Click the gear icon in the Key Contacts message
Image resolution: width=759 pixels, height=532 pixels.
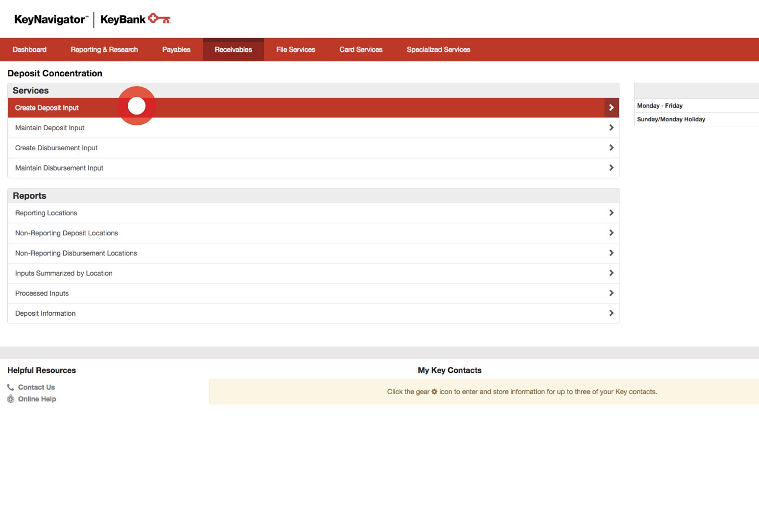(x=435, y=392)
